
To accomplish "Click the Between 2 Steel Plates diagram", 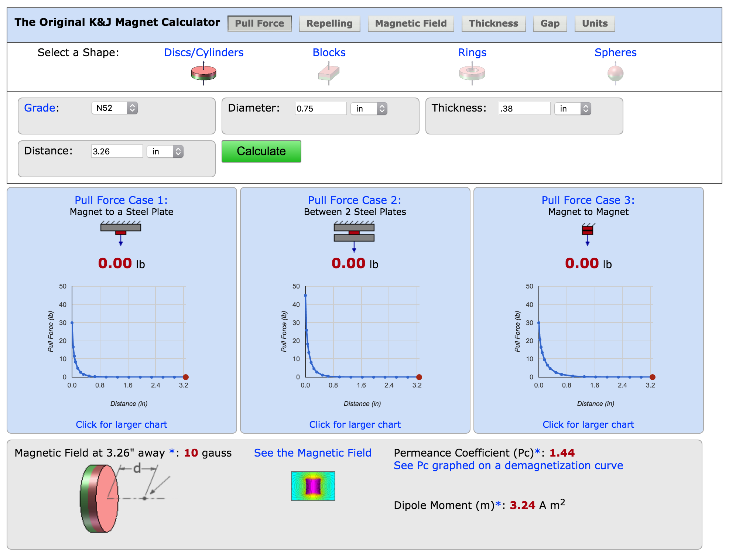I will click(x=354, y=236).
